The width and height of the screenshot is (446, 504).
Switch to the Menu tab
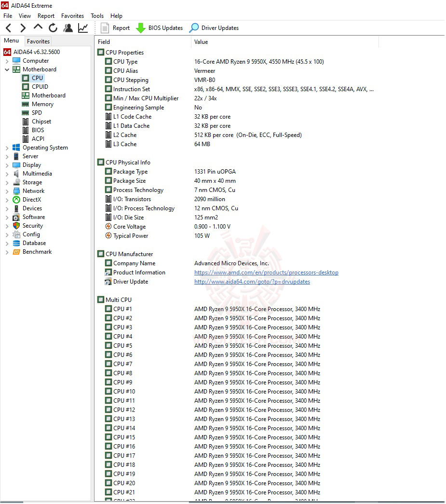(x=12, y=41)
